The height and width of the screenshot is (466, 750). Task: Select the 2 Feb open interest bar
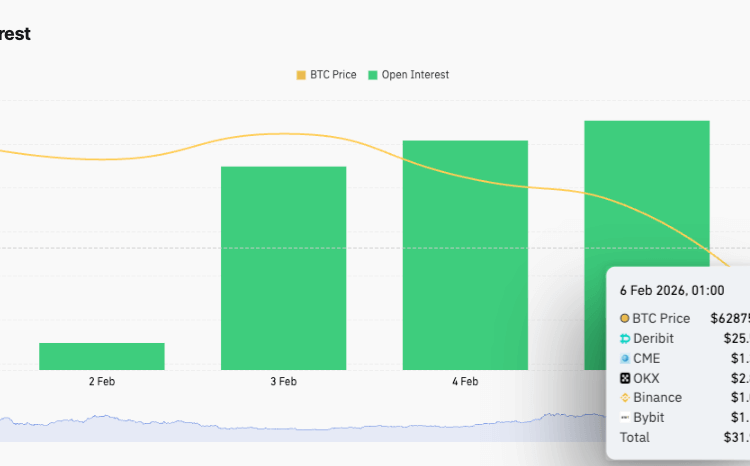102,356
